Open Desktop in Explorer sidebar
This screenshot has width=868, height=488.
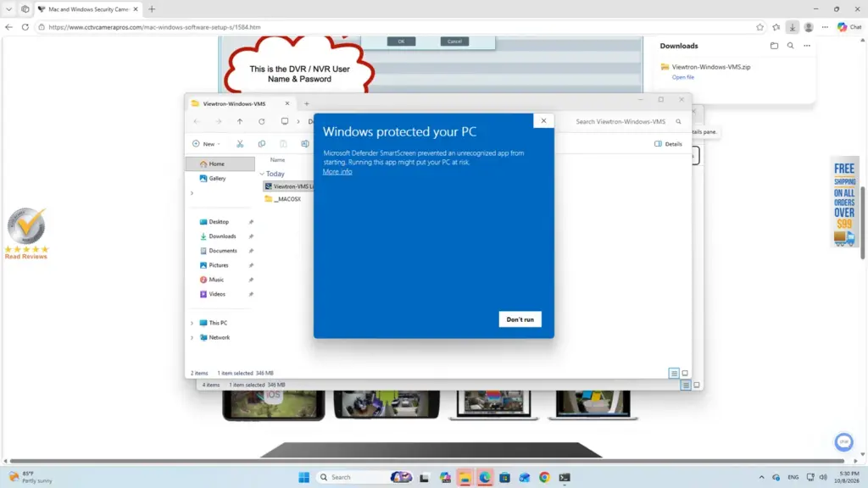pos(220,221)
